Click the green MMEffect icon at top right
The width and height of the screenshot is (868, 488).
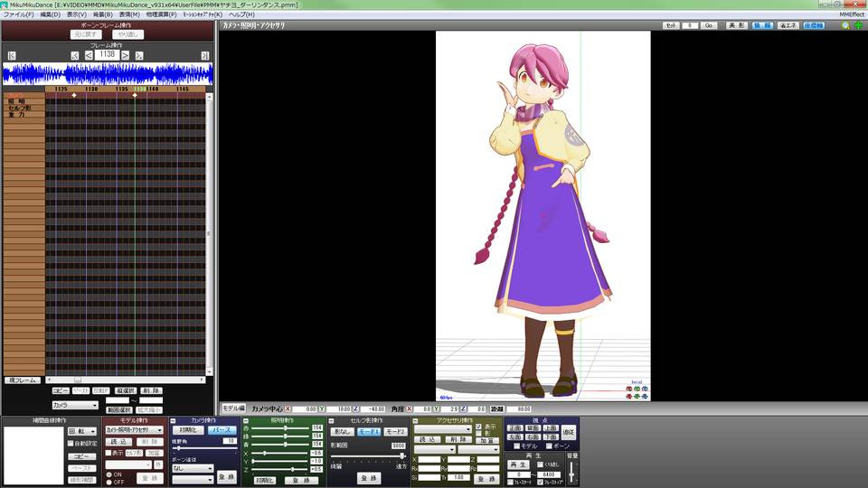coord(857,25)
